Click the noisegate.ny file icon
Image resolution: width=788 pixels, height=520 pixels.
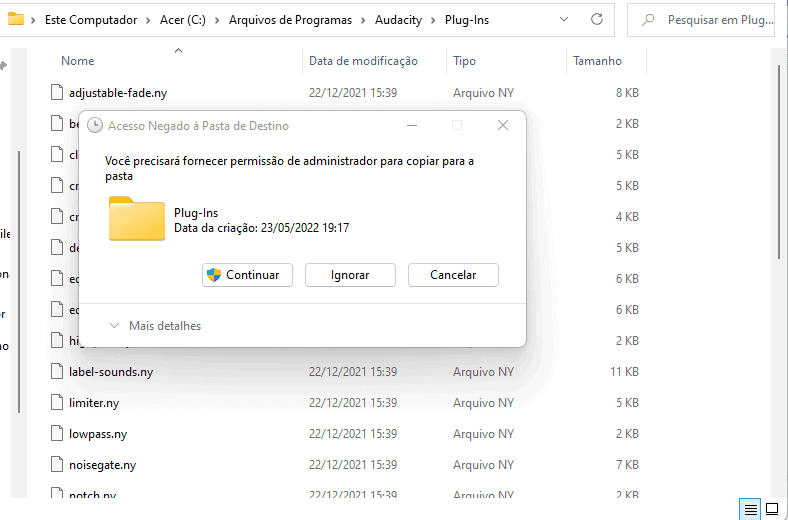point(57,464)
